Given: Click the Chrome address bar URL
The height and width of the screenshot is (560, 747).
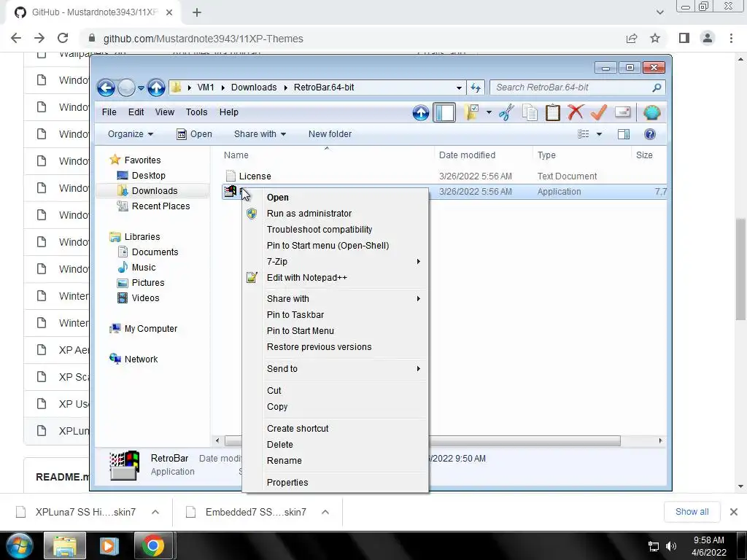Looking at the screenshot, I should point(204,39).
